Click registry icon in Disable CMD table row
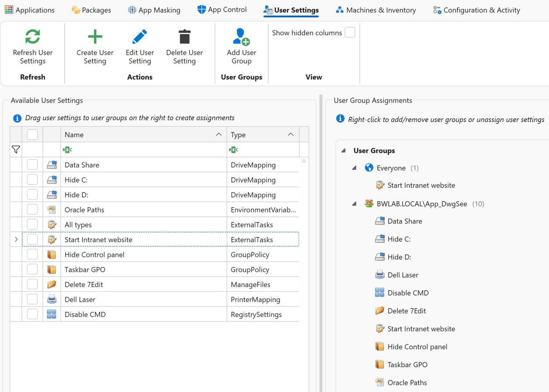549x392 pixels. tap(52, 314)
